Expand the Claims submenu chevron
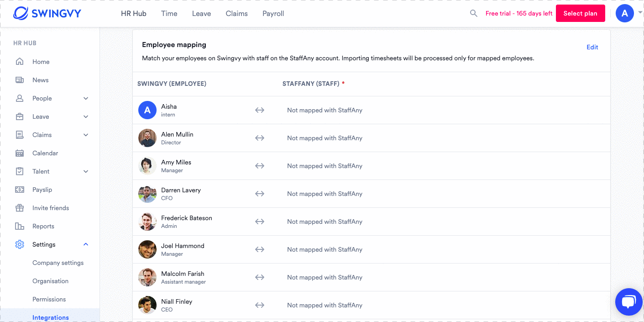 [86, 135]
